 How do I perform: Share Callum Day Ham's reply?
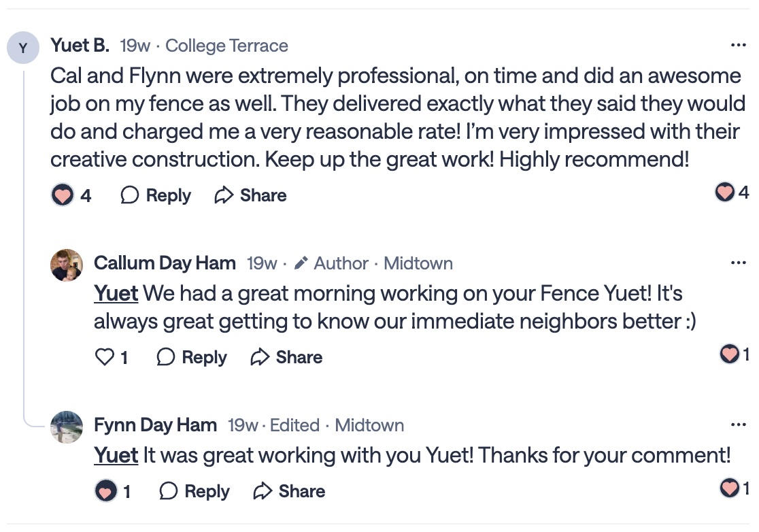tap(286, 357)
